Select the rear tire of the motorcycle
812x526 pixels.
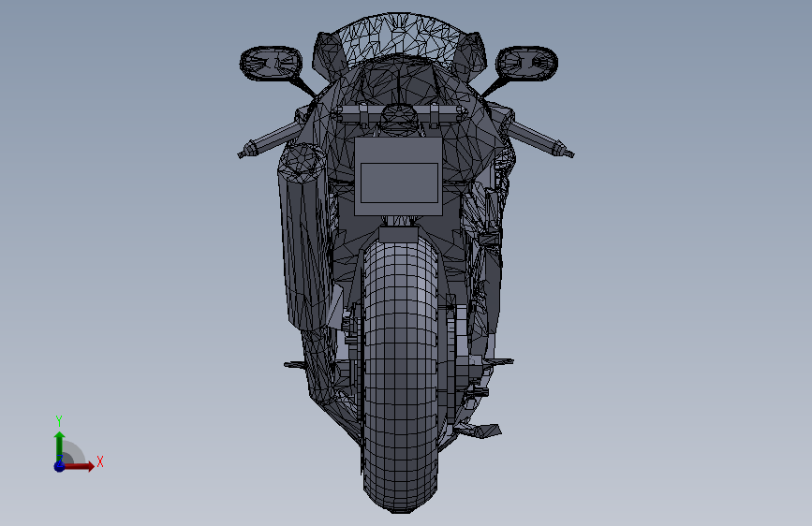pyautogui.click(x=400, y=375)
